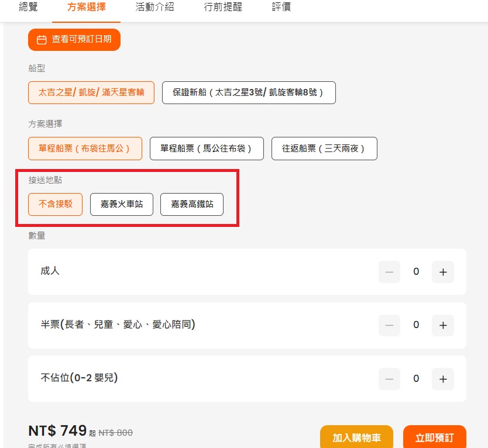Click 加入購物車 button
The width and height of the screenshot is (488, 448).
click(x=356, y=437)
